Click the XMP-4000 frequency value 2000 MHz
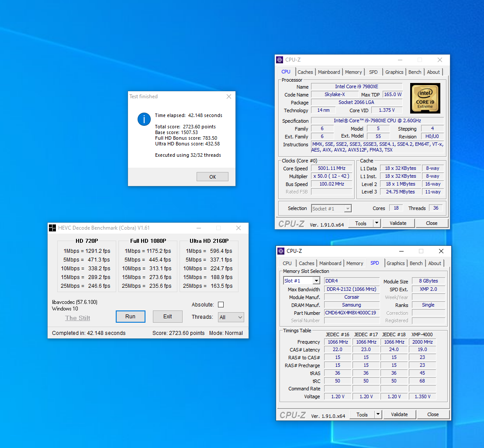 tap(422, 342)
